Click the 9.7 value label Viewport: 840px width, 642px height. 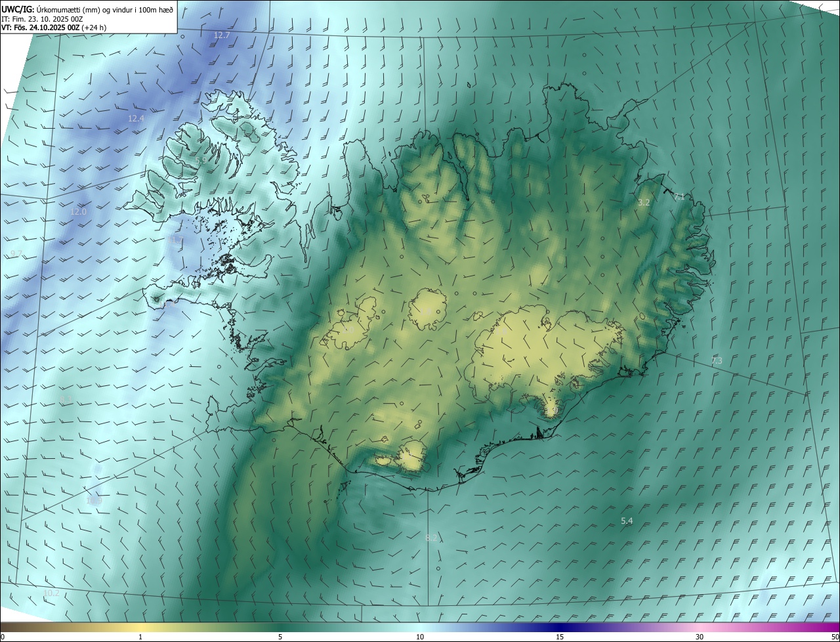pyautogui.click(x=16, y=254)
